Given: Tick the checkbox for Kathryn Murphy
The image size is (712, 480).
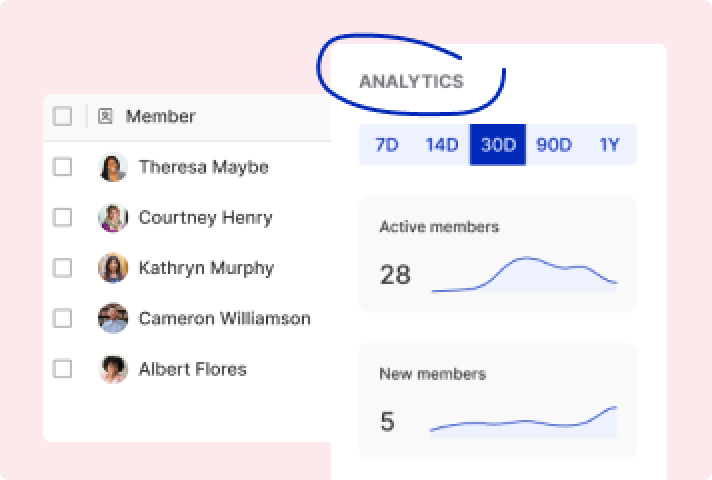Looking at the screenshot, I should (62, 268).
